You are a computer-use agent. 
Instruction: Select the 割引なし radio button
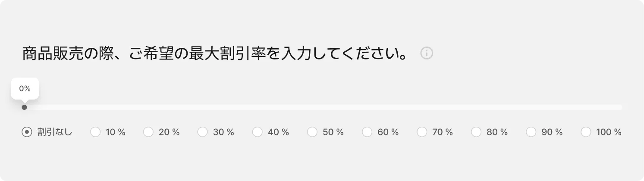[27, 132]
